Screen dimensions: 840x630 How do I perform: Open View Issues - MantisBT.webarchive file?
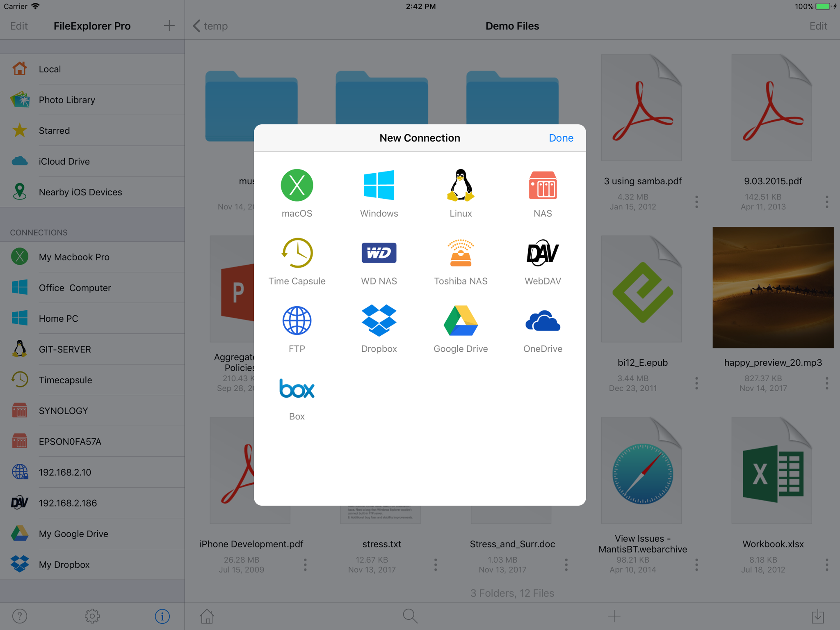642,470
